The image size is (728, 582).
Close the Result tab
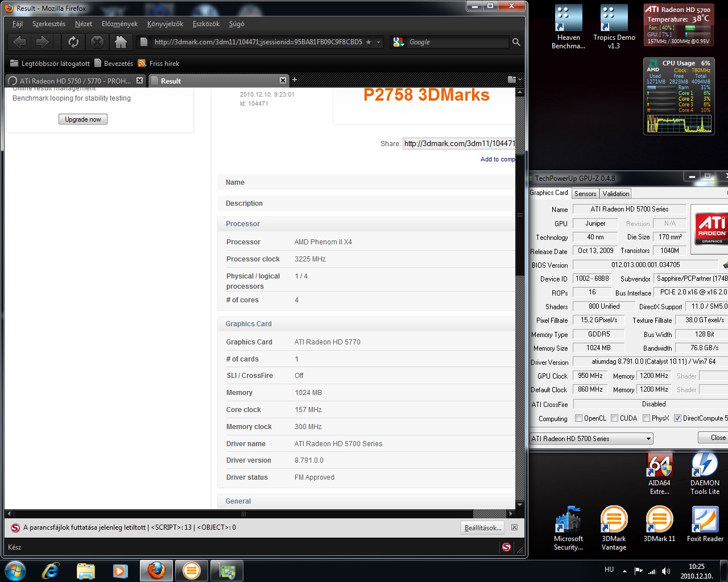[x=283, y=81]
